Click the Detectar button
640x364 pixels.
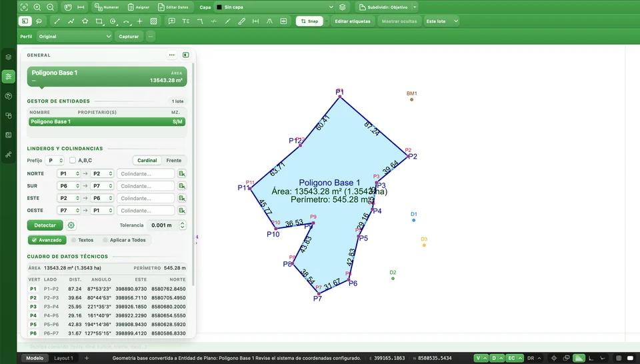click(x=45, y=225)
